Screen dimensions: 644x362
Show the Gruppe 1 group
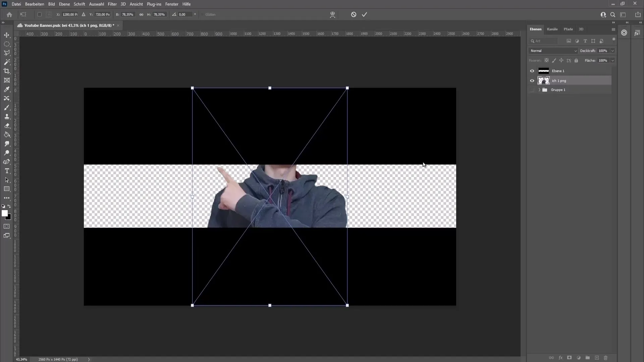[x=532, y=90]
